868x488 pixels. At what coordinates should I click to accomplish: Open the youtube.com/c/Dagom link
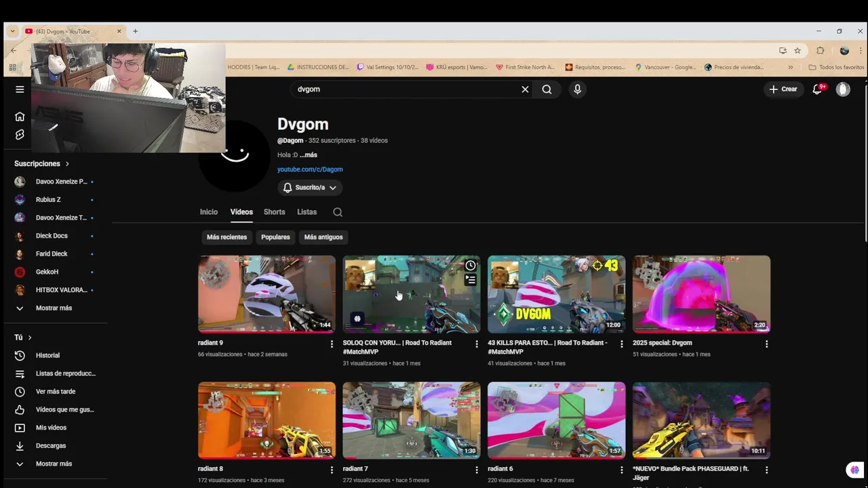tap(310, 169)
